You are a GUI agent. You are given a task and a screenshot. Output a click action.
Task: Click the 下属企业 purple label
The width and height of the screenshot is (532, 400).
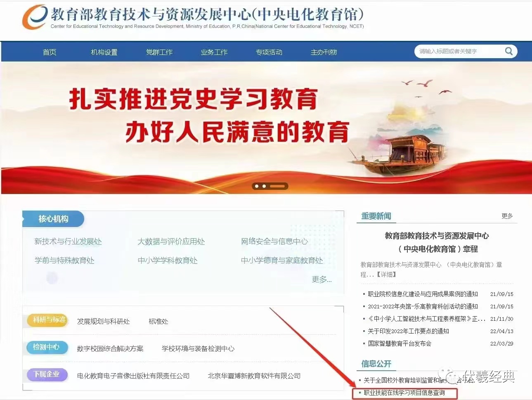click(47, 374)
